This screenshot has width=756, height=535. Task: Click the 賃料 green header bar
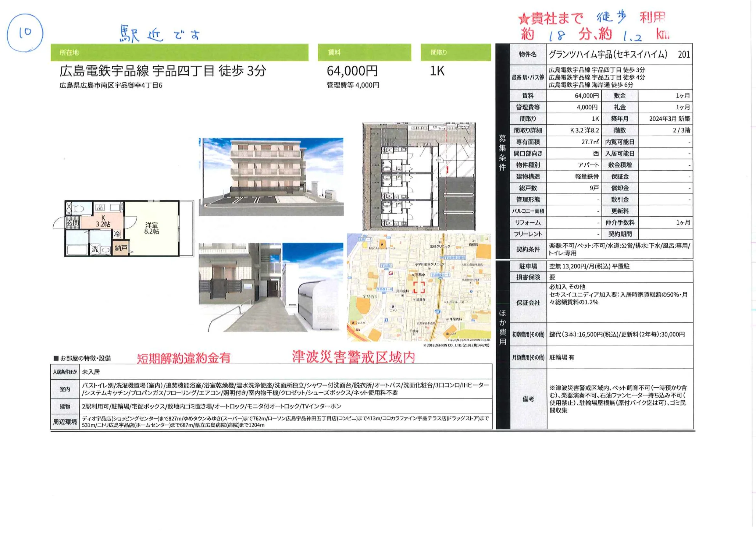pyautogui.click(x=364, y=53)
